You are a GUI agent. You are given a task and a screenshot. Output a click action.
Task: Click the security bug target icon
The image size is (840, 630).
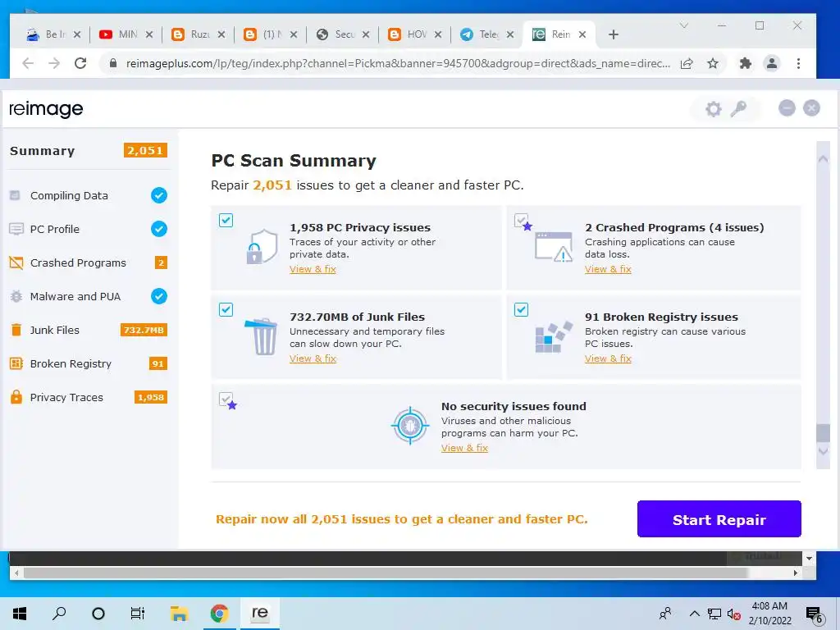pyautogui.click(x=410, y=426)
